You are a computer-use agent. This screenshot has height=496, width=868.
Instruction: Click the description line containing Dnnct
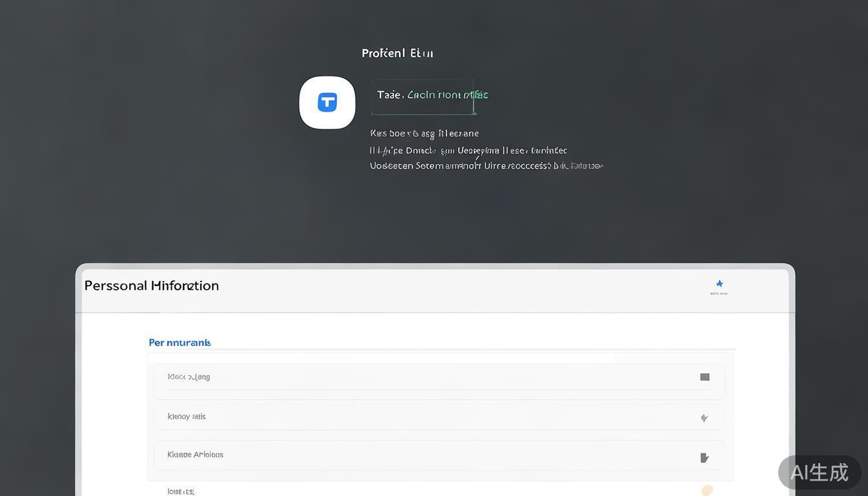(x=468, y=150)
